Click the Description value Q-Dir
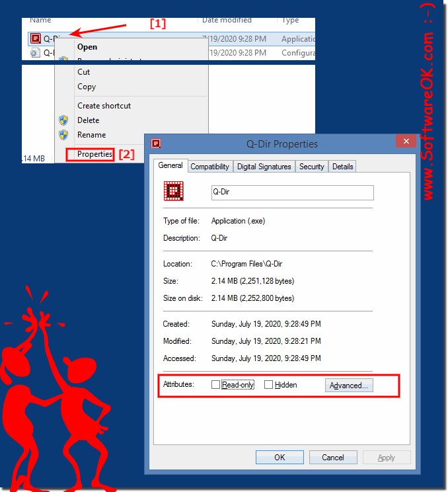448x492 pixels. point(219,238)
